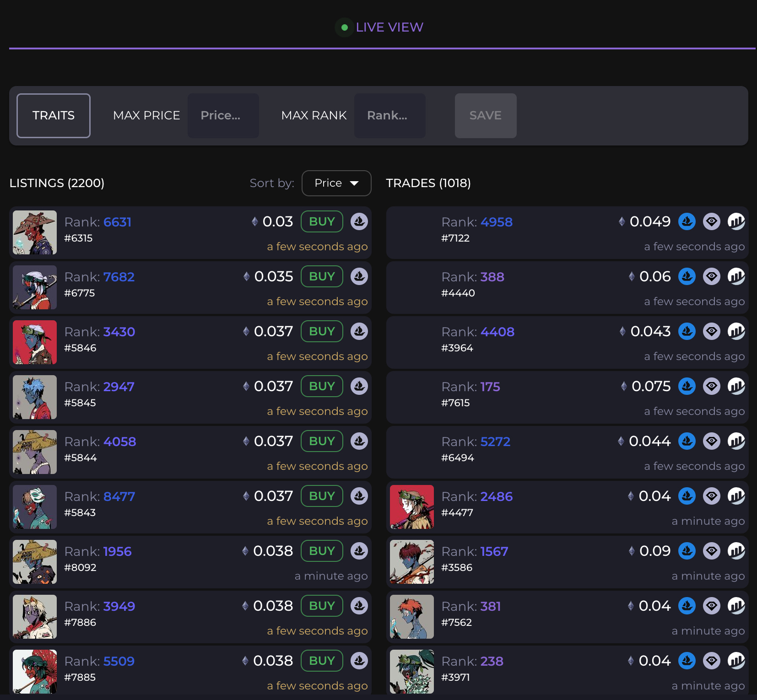
Task: Click eye icon for trade #7615
Action: pos(712,386)
